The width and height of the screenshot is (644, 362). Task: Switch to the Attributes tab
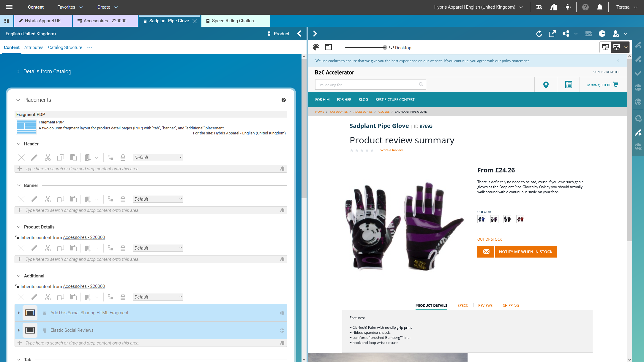(34, 47)
